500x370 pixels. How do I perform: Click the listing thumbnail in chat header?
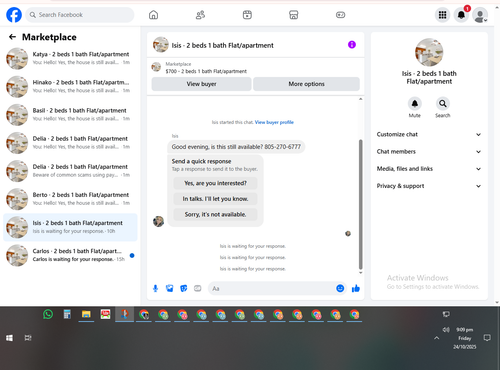tap(161, 45)
